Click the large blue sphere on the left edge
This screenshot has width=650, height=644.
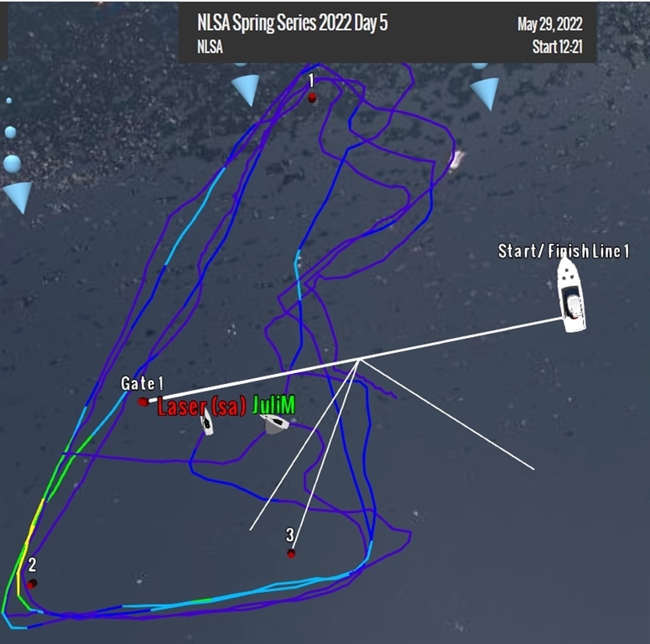click(13, 164)
